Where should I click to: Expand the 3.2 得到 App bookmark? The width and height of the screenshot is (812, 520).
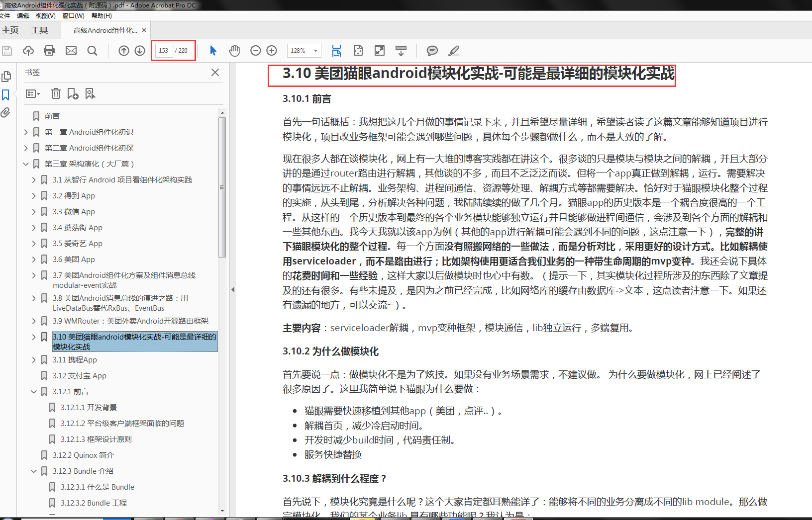(x=34, y=196)
